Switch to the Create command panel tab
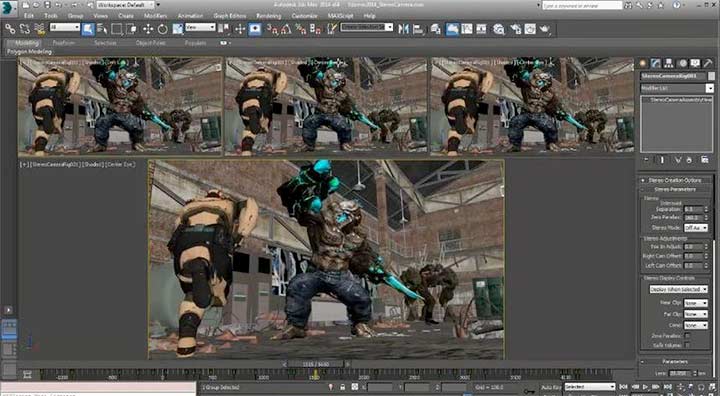This screenshot has height=396, width=720. 643,63
